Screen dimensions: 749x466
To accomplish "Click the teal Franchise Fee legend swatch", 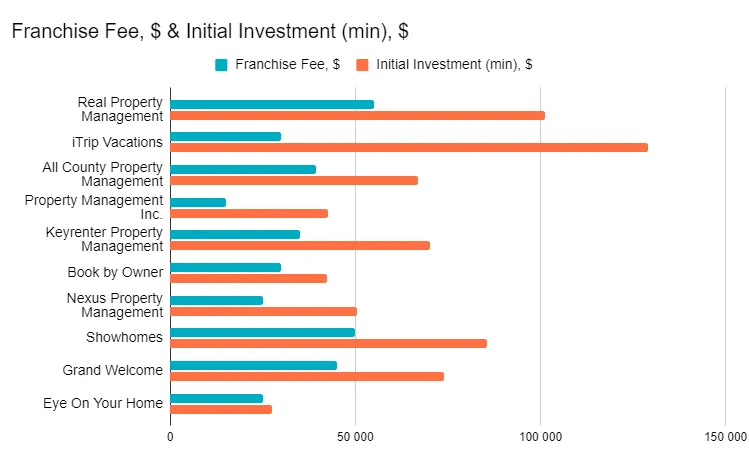I will coord(221,65).
